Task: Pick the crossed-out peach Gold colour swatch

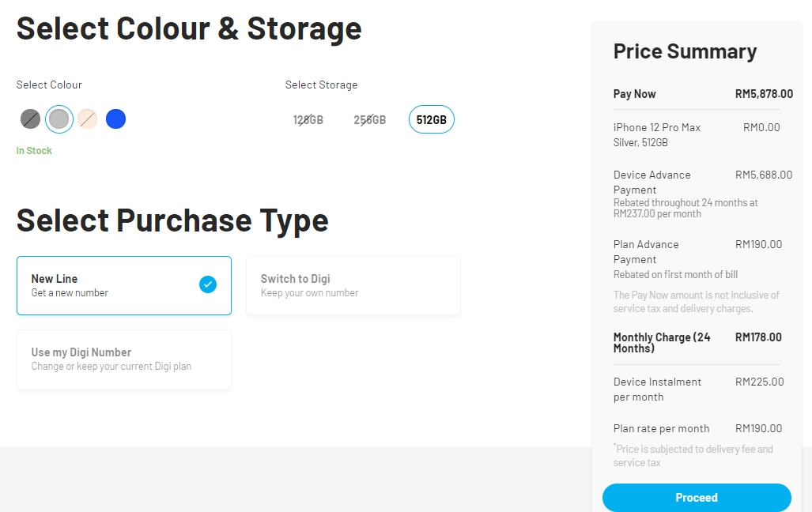Action: [x=88, y=119]
